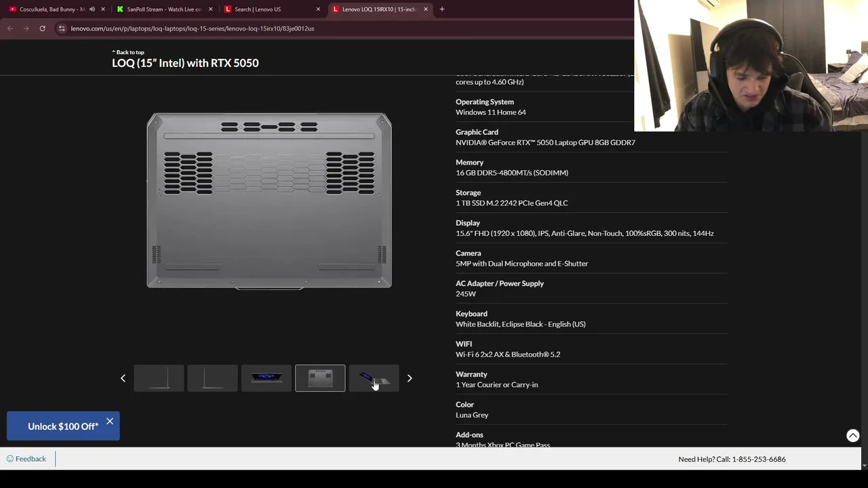Select the first laptop side-profile thumbnail

tap(159, 378)
